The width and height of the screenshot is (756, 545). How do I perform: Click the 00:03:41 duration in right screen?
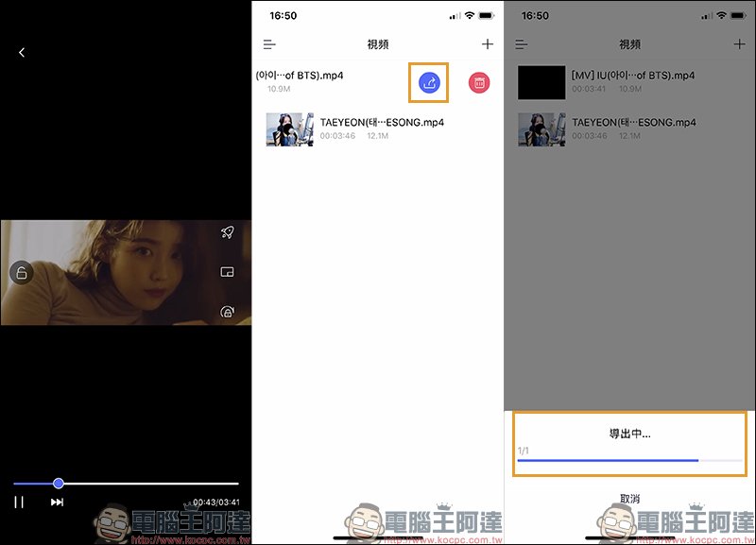[x=589, y=89]
